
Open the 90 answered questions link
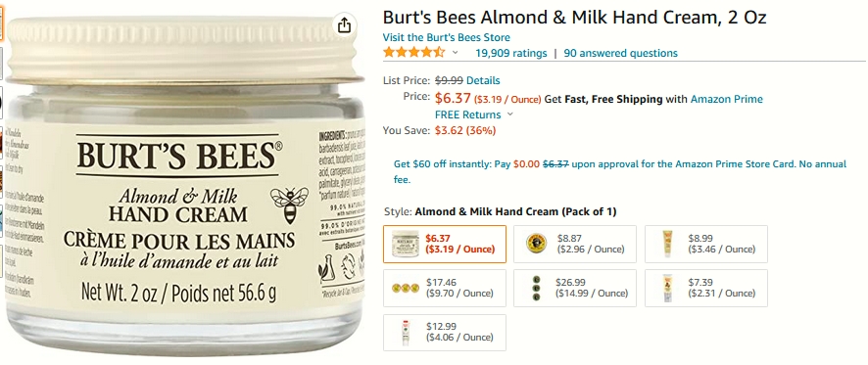(x=620, y=53)
